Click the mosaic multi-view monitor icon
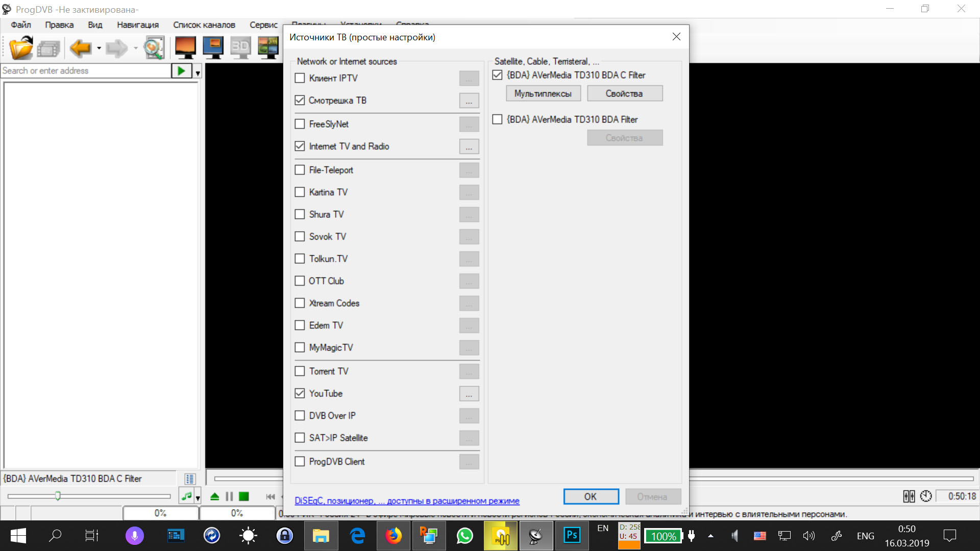The width and height of the screenshot is (980, 551). (268, 48)
